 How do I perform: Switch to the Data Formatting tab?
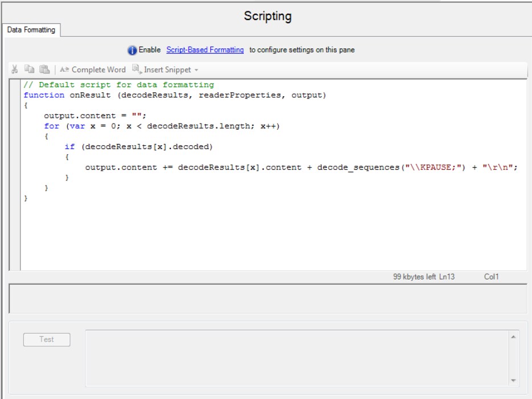(31, 30)
